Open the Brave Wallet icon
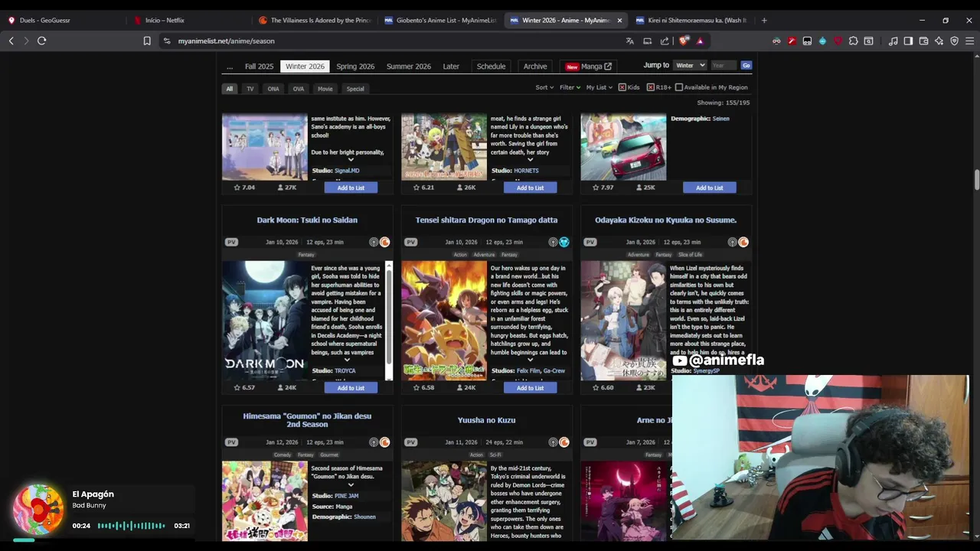 (924, 41)
